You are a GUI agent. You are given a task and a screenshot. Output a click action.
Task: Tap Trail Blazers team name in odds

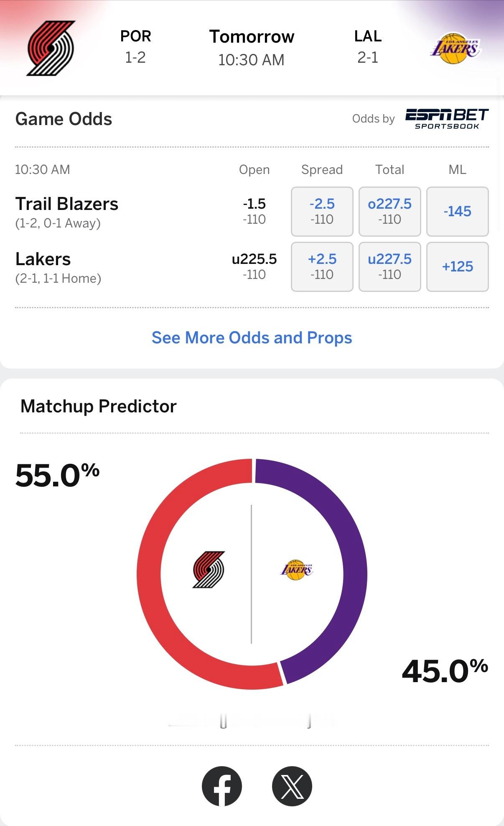(x=67, y=204)
